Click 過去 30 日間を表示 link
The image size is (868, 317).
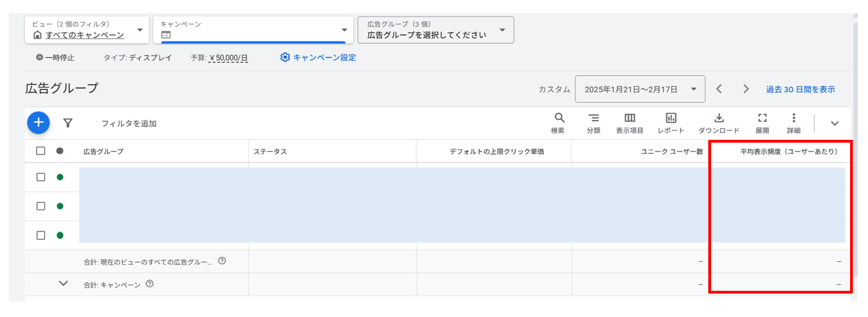(x=801, y=90)
